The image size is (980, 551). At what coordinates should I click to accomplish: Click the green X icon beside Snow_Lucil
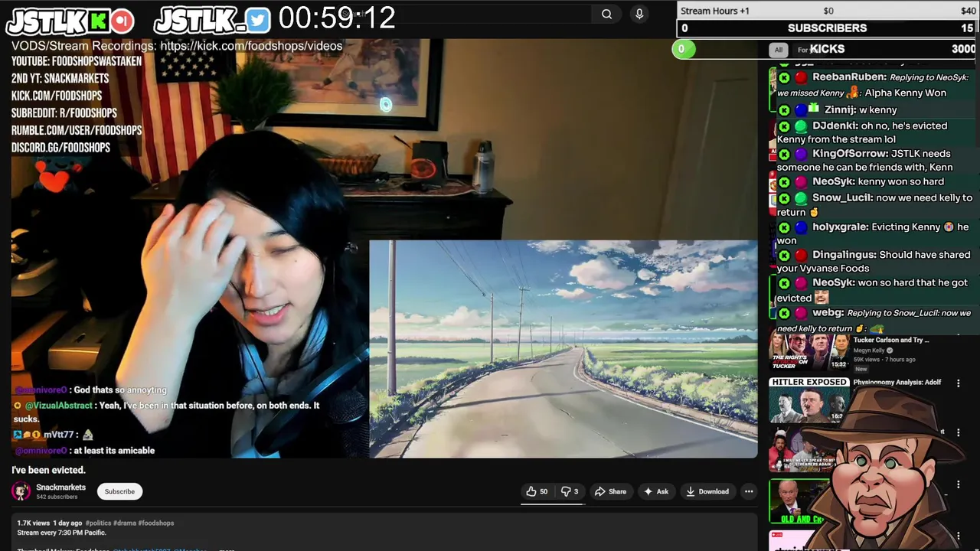coord(784,198)
